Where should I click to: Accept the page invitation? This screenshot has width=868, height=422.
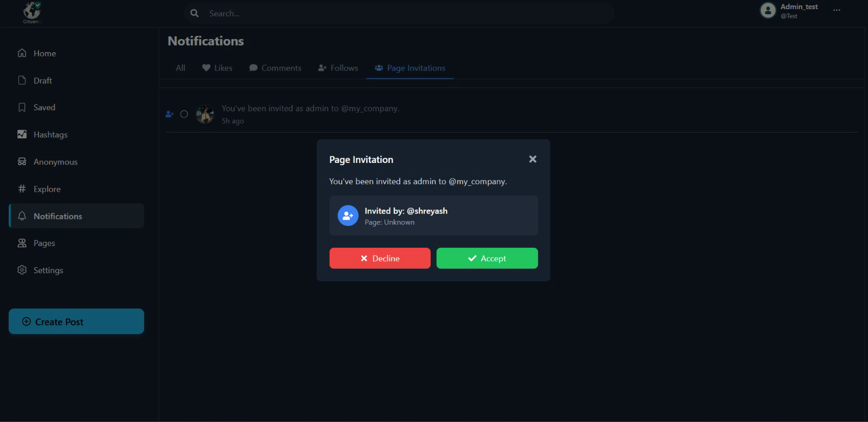tap(487, 259)
